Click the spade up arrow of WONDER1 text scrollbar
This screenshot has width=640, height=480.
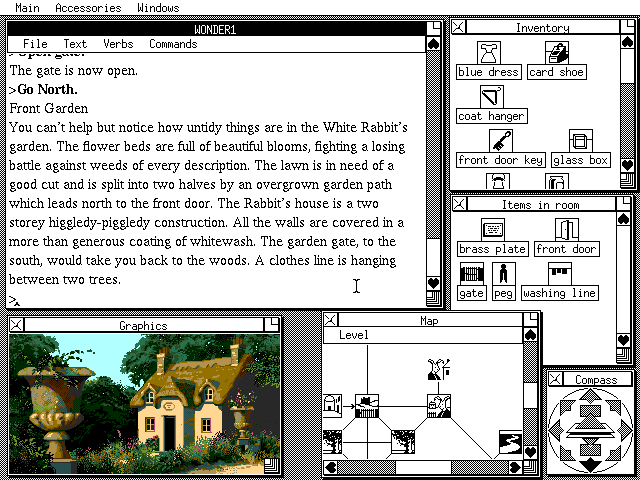[x=433, y=44]
